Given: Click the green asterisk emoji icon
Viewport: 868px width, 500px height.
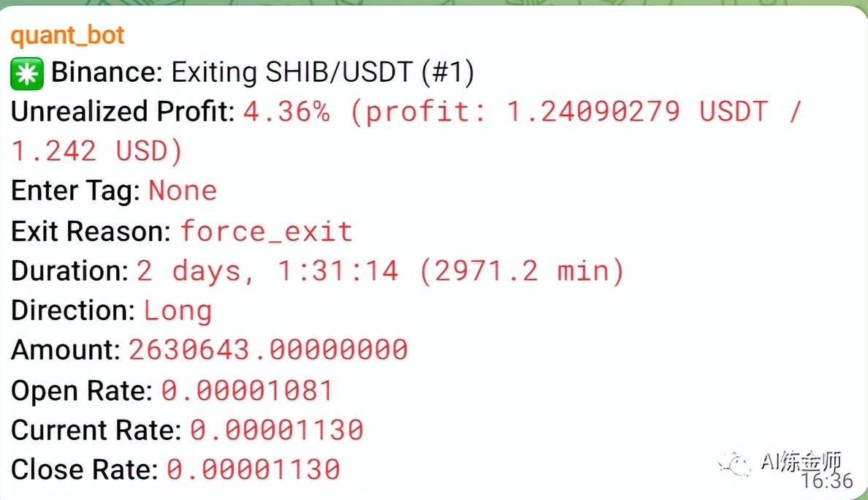Looking at the screenshot, I should click(x=26, y=73).
